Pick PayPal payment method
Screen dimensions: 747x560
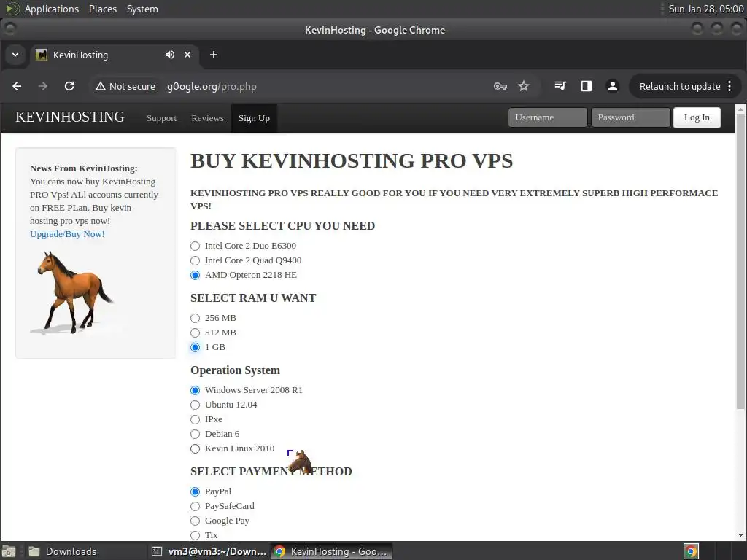(195, 492)
